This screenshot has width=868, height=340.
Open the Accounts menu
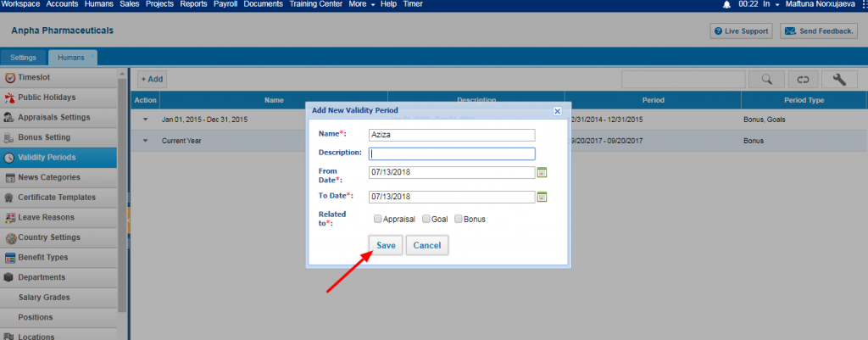tap(62, 4)
